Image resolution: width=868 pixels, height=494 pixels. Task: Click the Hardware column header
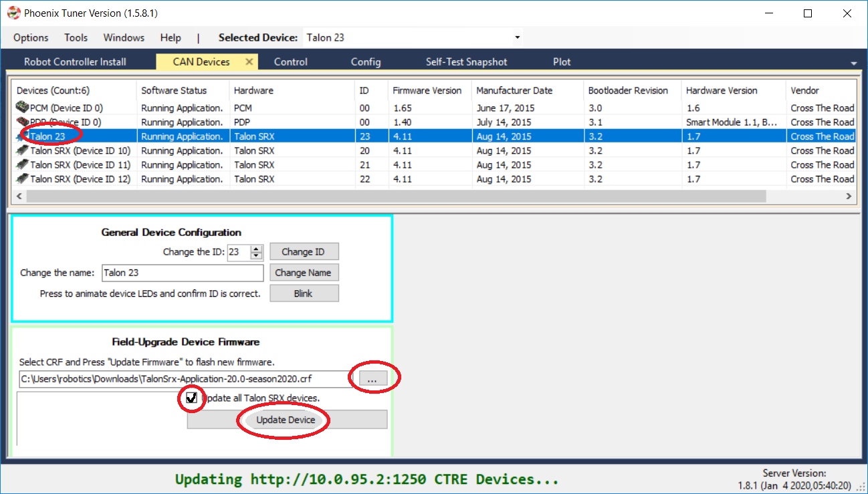(x=292, y=90)
